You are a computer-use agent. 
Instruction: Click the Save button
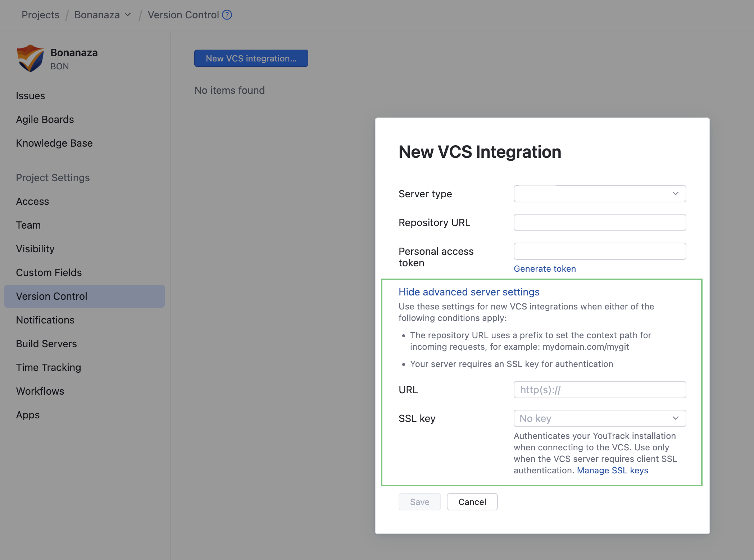(x=419, y=502)
